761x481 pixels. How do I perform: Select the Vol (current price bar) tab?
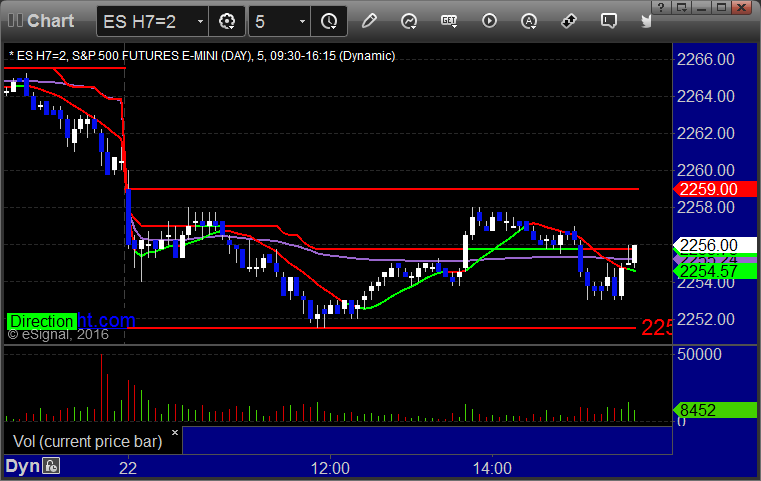pos(87,441)
